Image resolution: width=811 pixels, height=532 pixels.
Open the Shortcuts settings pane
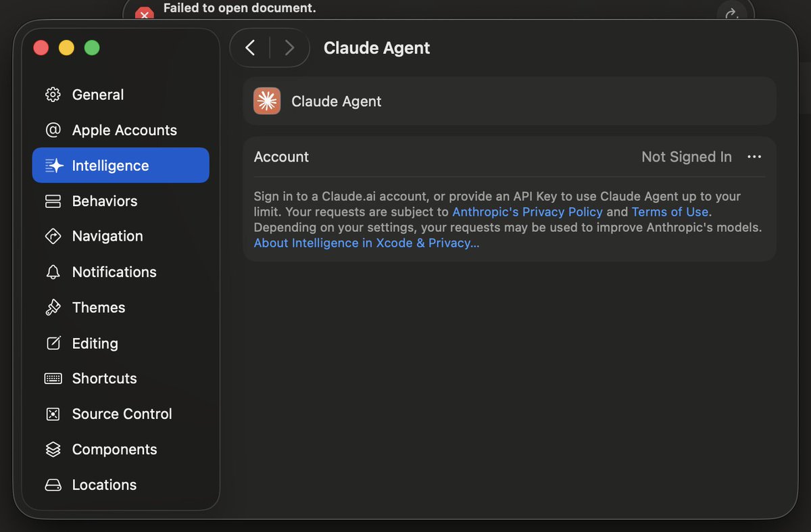tap(121, 379)
